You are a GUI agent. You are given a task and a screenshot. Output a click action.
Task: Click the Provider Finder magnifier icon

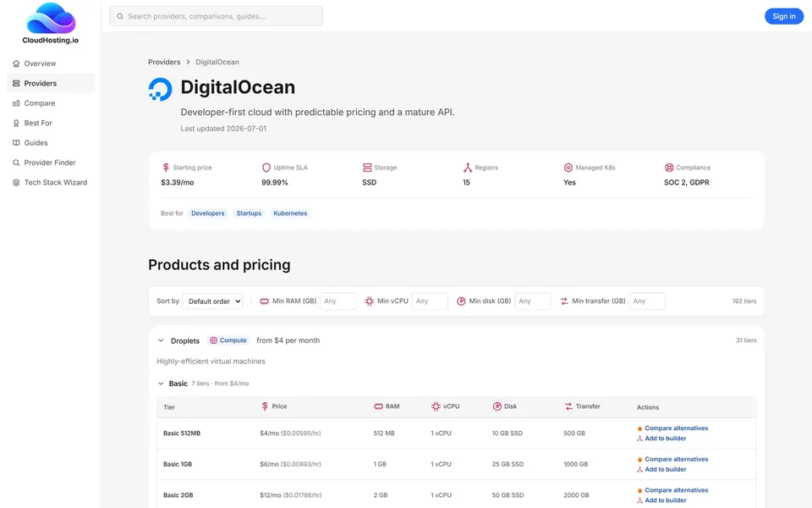point(16,163)
